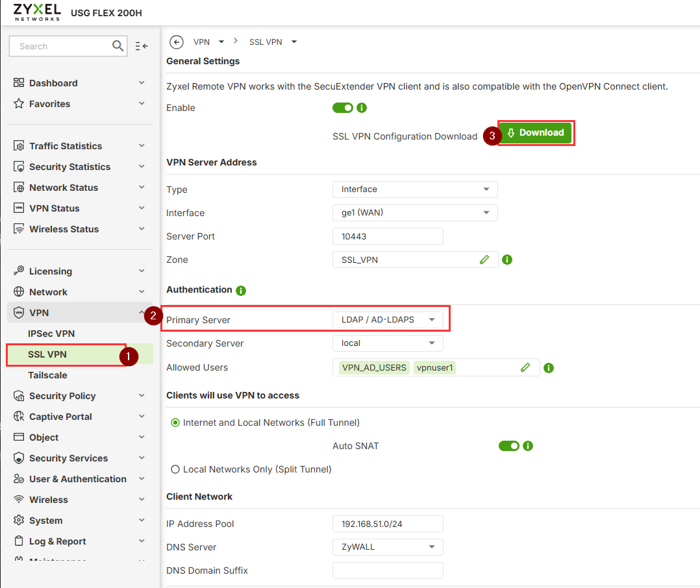Click the Dashboard grid icon
700x588 pixels.
coord(19,83)
